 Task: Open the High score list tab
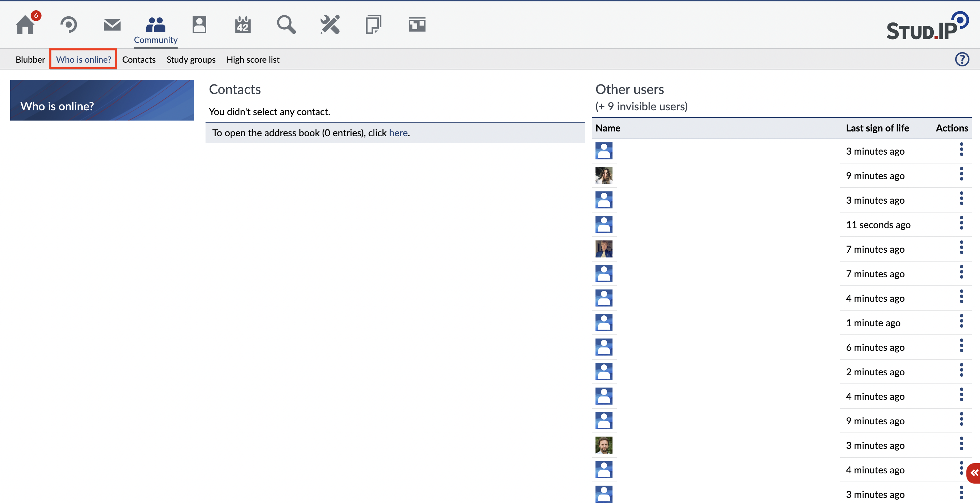click(x=252, y=60)
